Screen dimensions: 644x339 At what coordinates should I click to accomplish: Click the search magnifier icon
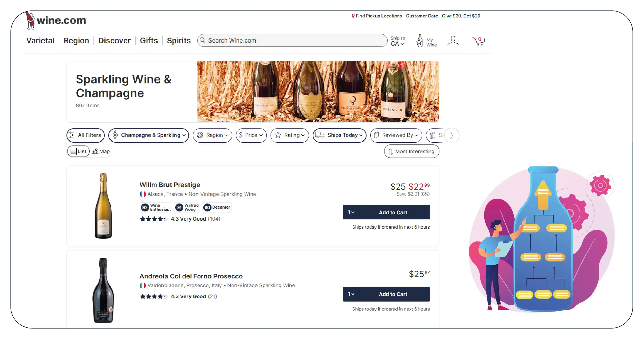click(203, 41)
